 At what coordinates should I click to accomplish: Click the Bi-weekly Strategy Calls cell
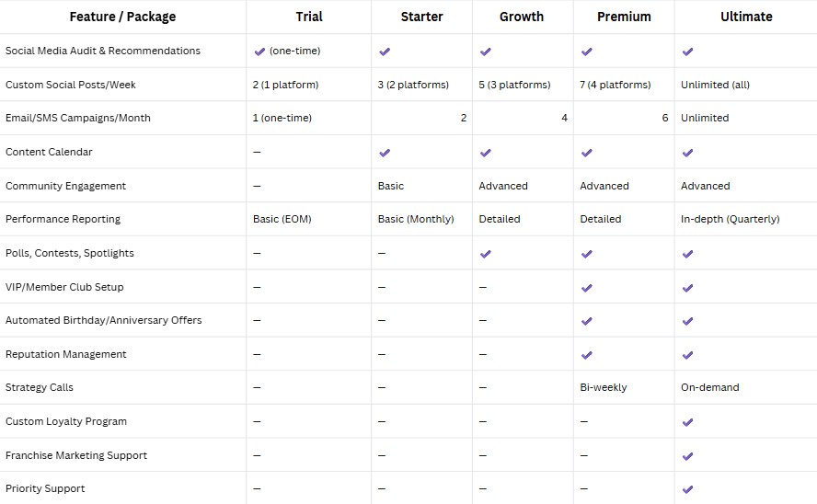tap(604, 388)
